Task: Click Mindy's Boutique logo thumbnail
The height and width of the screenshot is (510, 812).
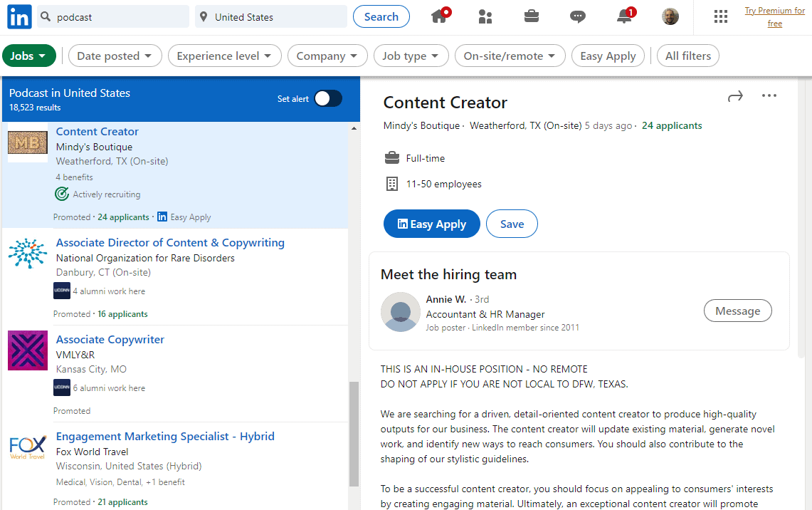Action: (28, 142)
